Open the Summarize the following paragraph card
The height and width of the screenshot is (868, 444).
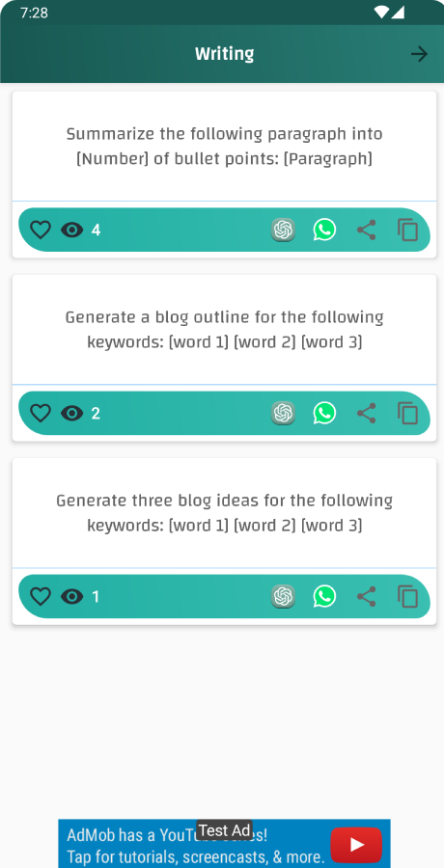point(225,147)
